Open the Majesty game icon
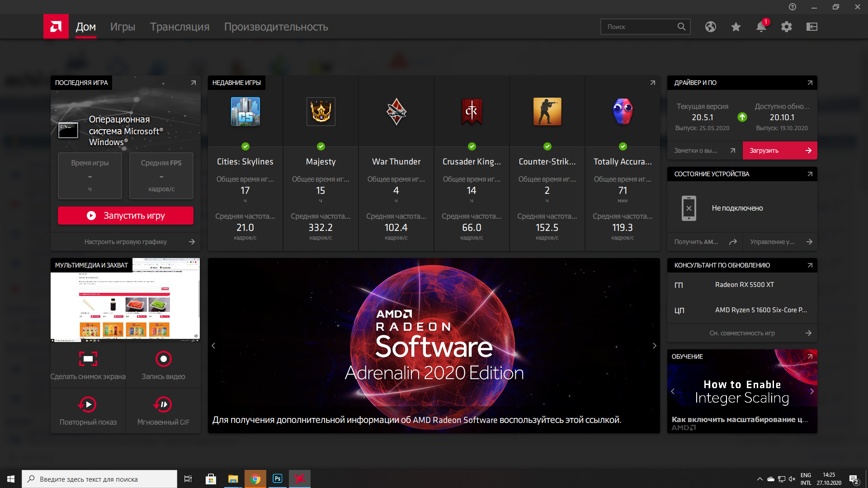The image size is (868, 488). pyautogui.click(x=321, y=112)
